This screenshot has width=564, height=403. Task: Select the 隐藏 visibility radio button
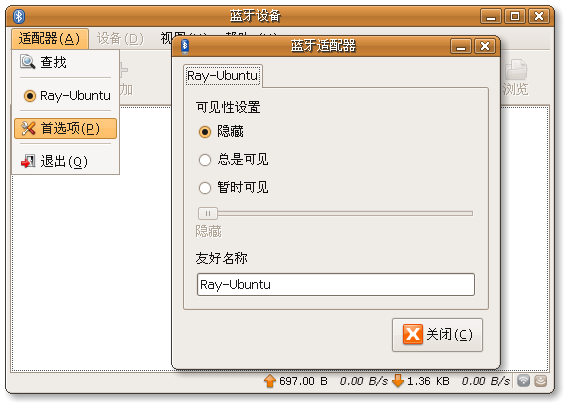click(x=205, y=132)
